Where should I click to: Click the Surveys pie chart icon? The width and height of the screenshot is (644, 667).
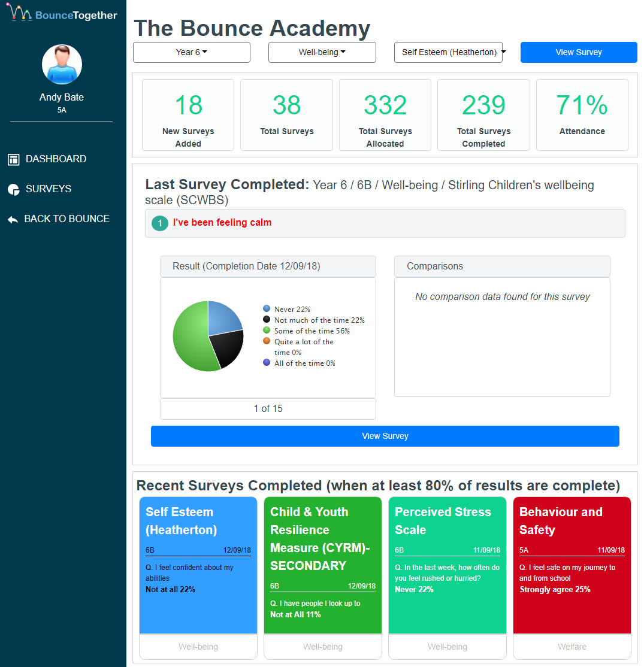pos(14,189)
